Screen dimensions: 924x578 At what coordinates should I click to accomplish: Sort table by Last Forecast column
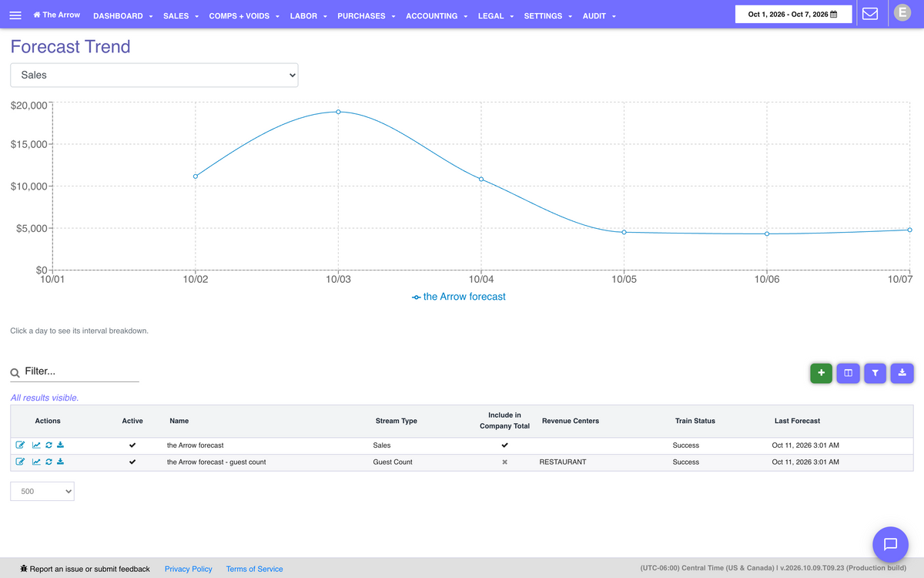click(797, 421)
